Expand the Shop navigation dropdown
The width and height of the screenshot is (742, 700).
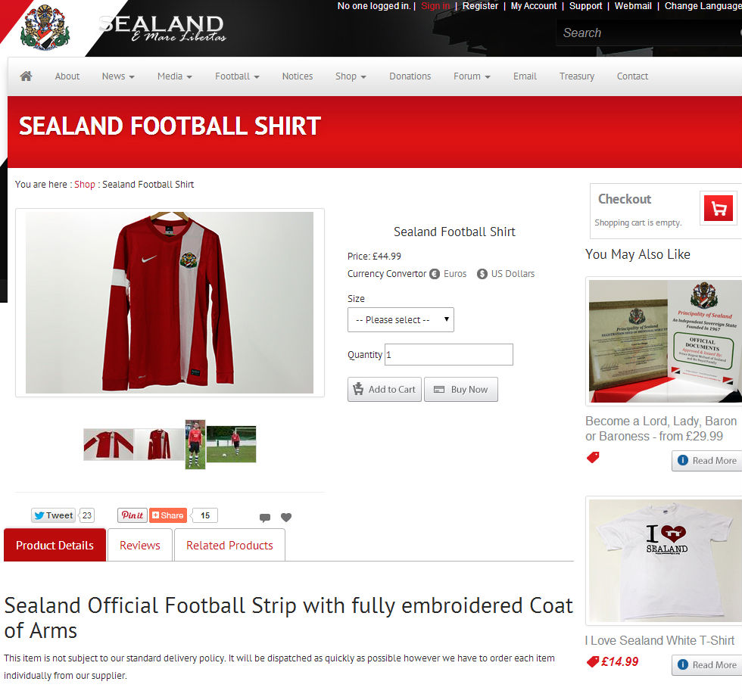pos(351,76)
